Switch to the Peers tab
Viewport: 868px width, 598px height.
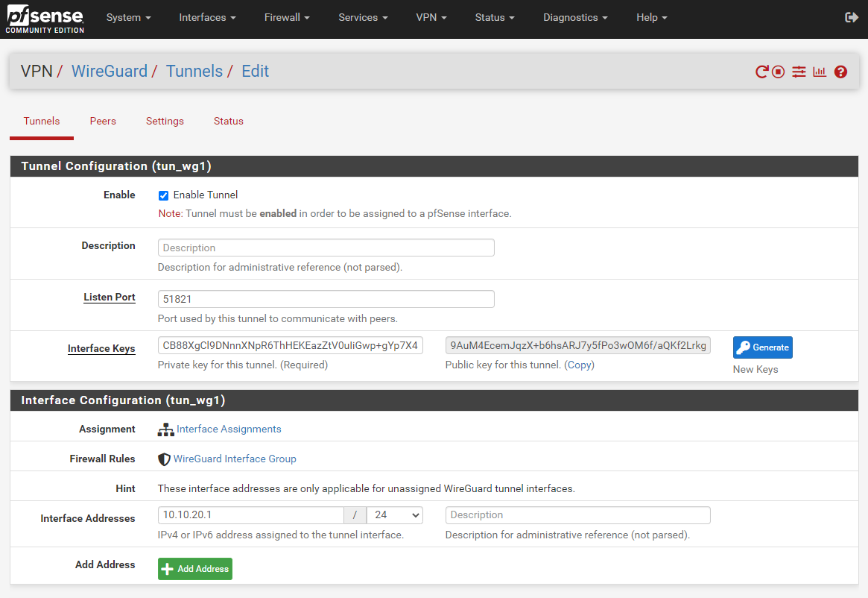(103, 121)
